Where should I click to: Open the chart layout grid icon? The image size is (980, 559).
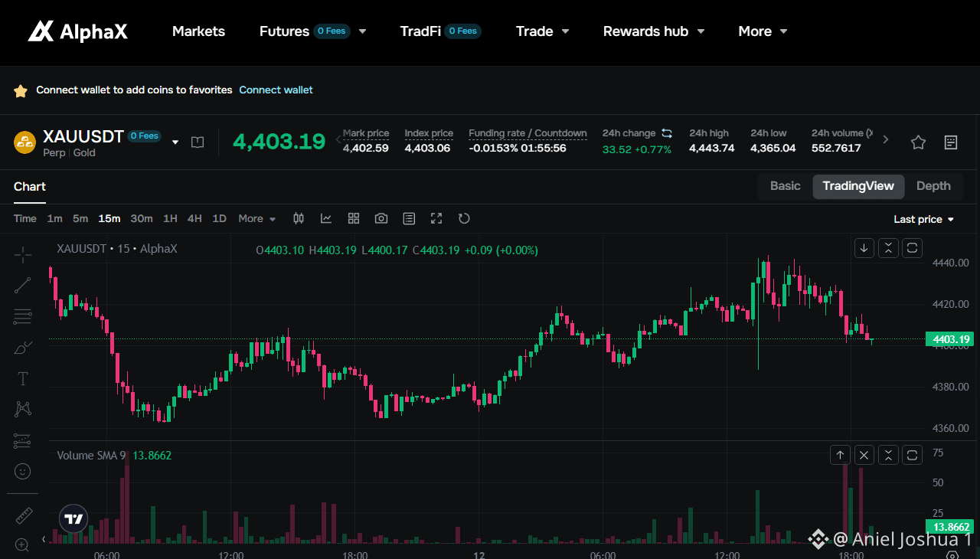point(354,218)
